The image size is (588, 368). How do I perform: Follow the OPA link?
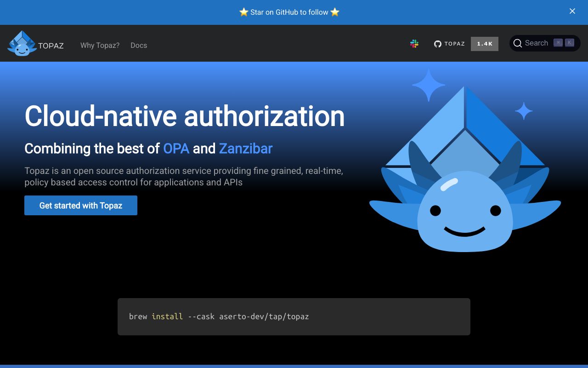click(176, 149)
